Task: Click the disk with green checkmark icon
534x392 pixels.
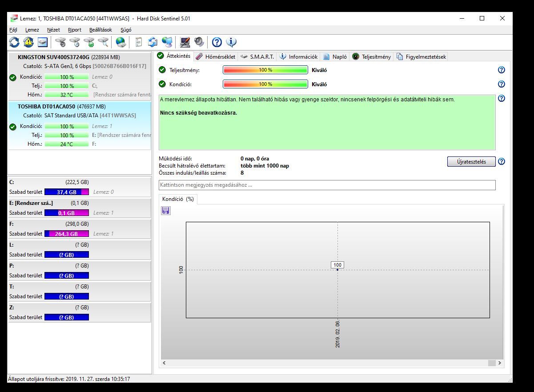Action: 89,42
